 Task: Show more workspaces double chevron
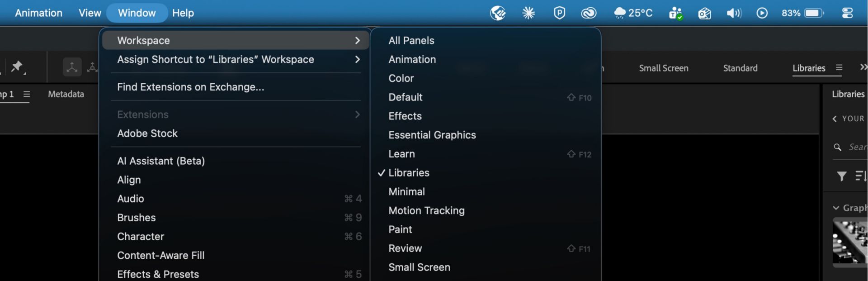coord(863,67)
